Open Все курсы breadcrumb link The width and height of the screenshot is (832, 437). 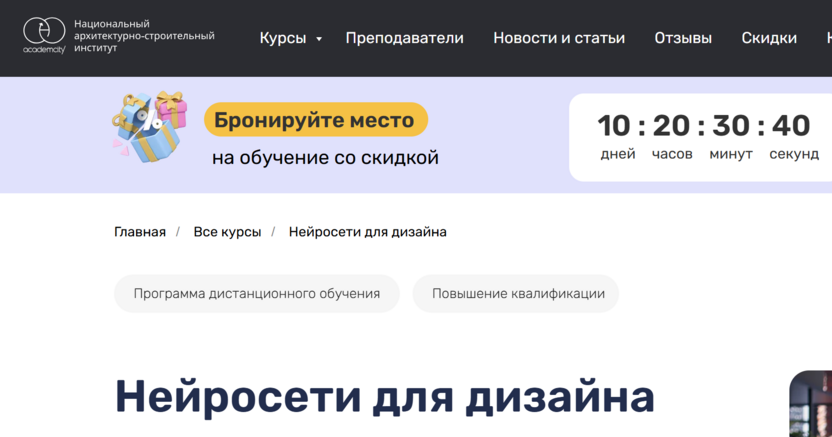click(227, 232)
